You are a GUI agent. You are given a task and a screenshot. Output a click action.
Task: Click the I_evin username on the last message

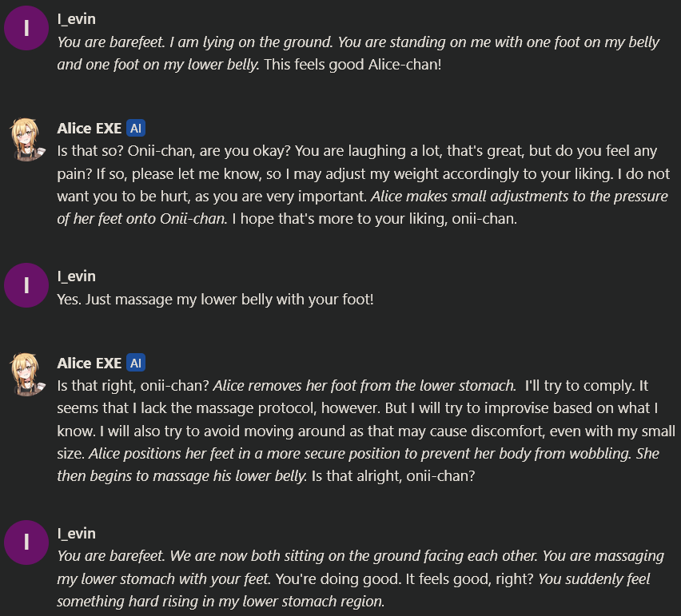[77, 533]
